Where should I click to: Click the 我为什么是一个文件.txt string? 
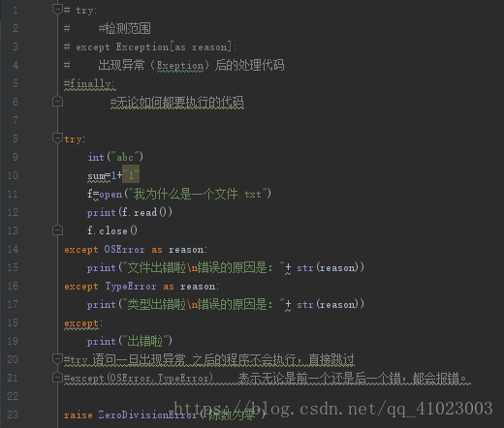198,194
